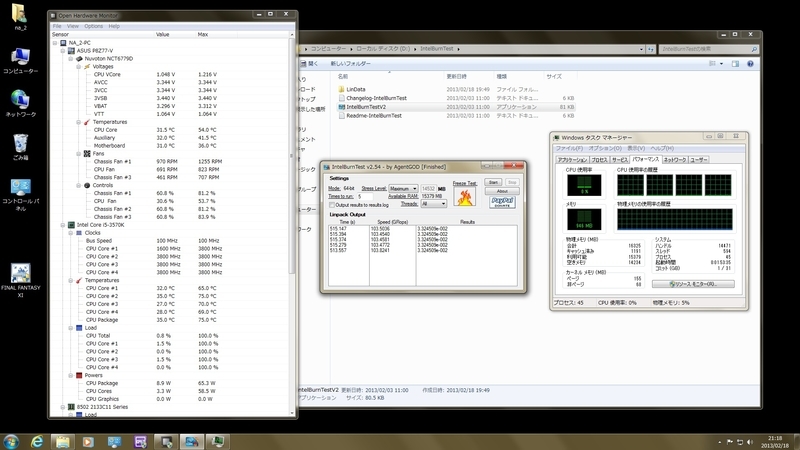Toggle the Explorer preview pane icon

click(735, 64)
